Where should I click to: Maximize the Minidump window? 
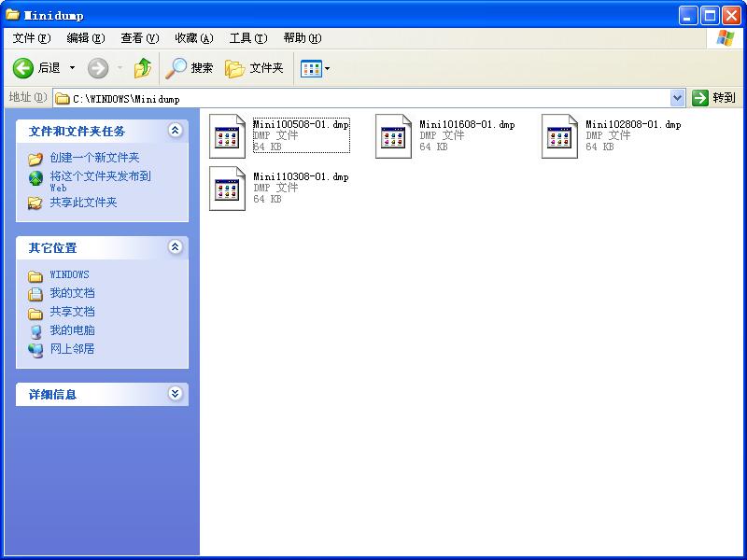(x=710, y=16)
